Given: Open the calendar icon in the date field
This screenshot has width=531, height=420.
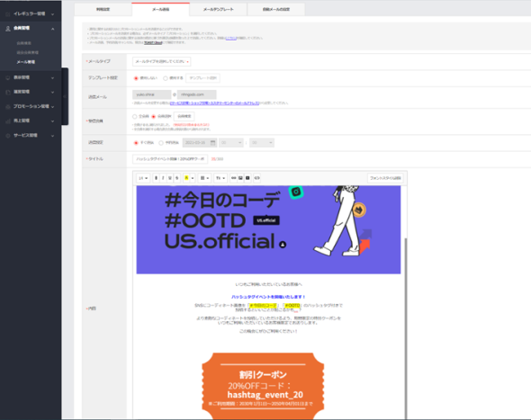Looking at the screenshot, I should coord(212,142).
